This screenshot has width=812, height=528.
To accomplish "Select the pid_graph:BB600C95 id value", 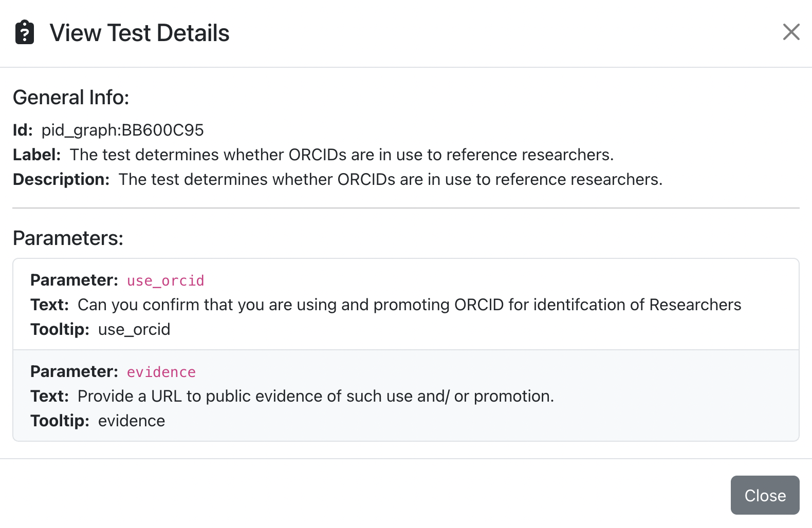I will click(122, 130).
